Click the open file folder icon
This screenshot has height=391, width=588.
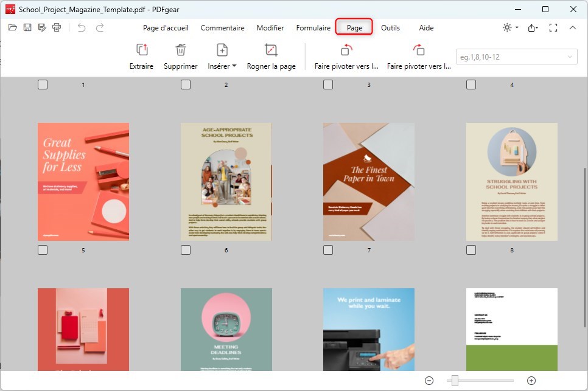click(12, 27)
